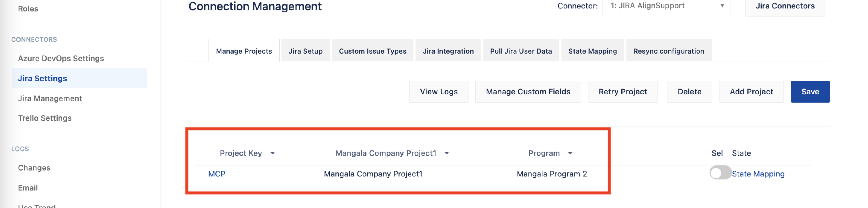The height and width of the screenshot is (208, 868).
Task: Click the State Mapping link in row
Action: [758, 174]
